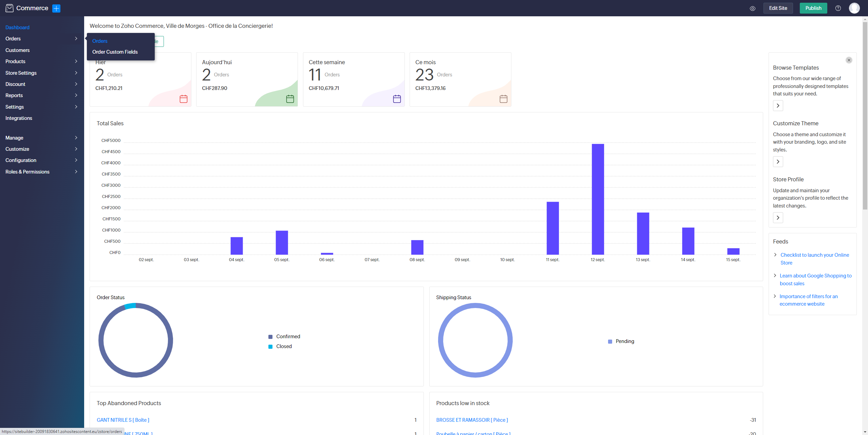Viewport: 868px width, 435px height.
Task: Open the help question mark icon
Action: (838, 8)
